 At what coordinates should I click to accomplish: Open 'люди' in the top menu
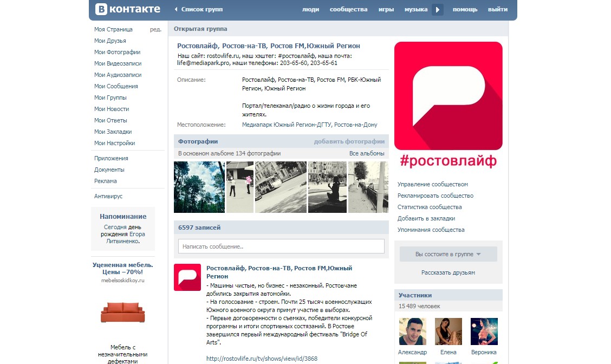310,9
